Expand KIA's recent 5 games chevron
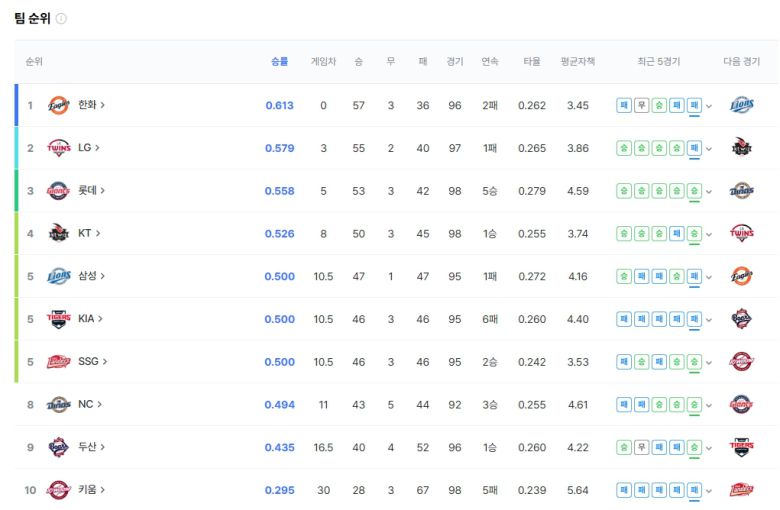Viewport: 780px width, 510px height. pyautogui.click(x=709, y=319)
